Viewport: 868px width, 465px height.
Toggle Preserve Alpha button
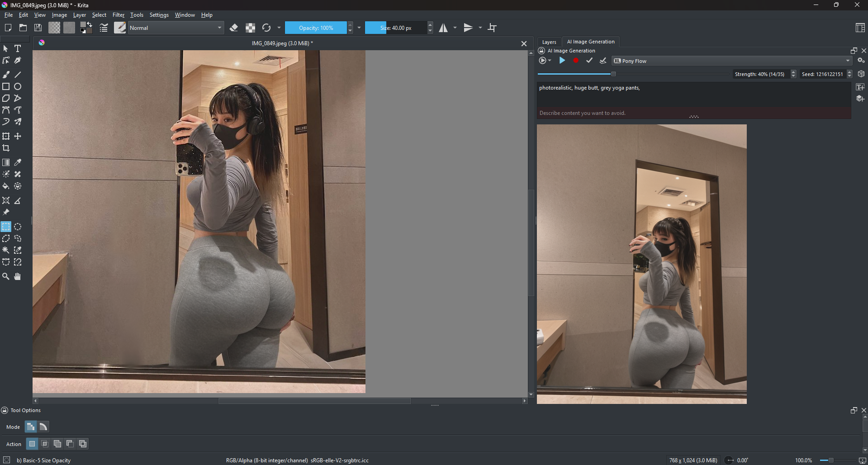(250, 28)
